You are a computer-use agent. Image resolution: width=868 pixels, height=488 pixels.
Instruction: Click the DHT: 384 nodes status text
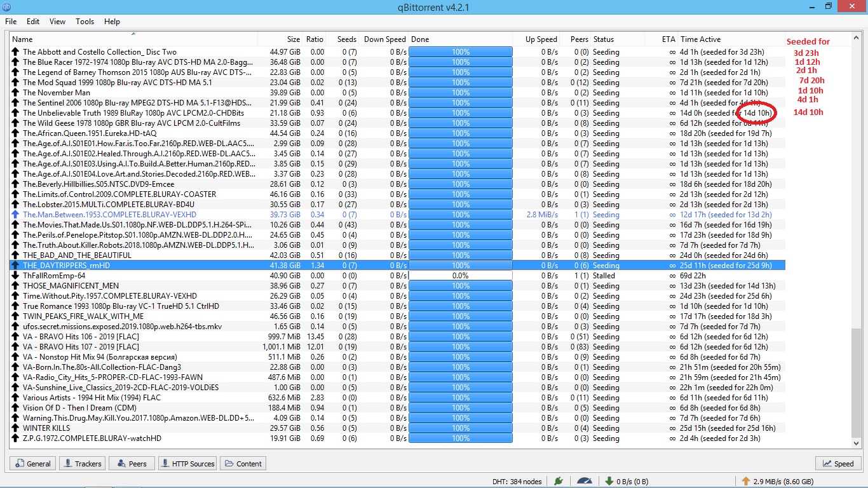point(517,482)
